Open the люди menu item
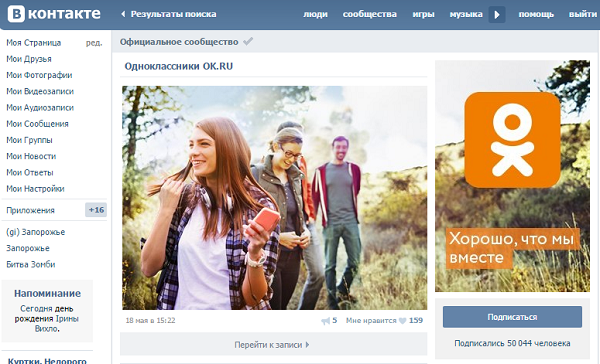The width and height of the screenshot is (600, 364). click(315, 15)
